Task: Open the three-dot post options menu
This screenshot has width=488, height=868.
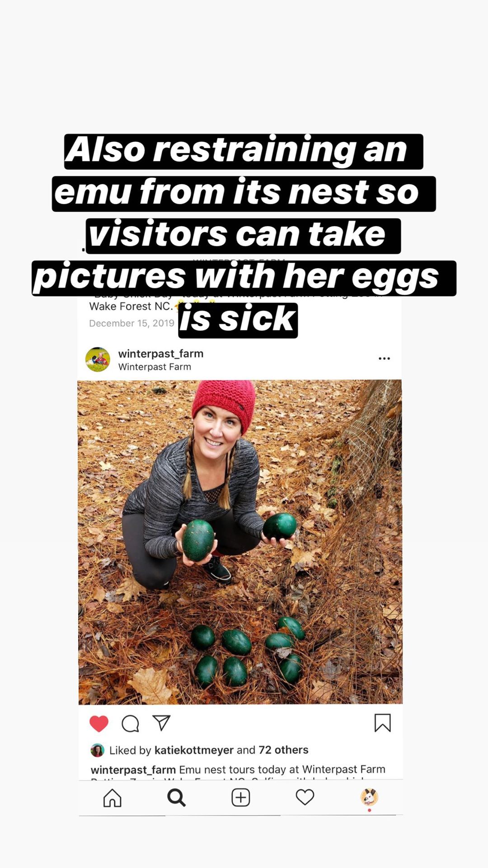Action: point(384,359)
